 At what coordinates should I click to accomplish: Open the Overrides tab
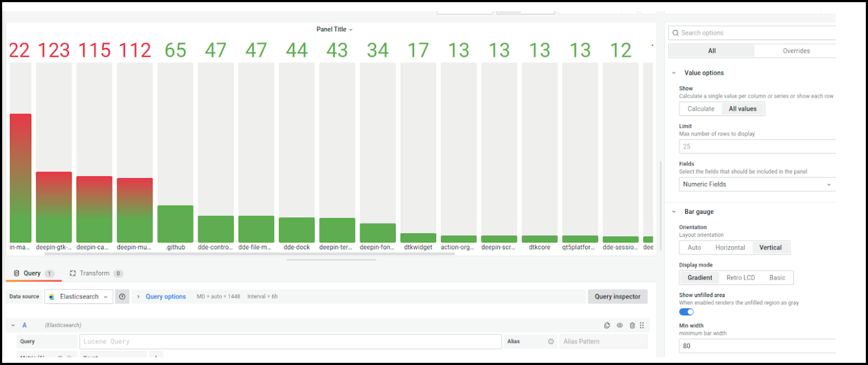[796, 51]
